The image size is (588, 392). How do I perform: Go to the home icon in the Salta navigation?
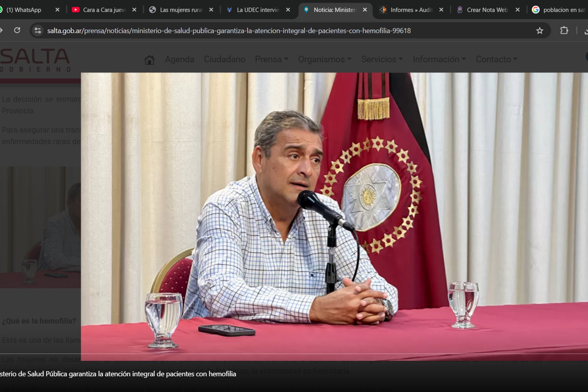[149, 60]
